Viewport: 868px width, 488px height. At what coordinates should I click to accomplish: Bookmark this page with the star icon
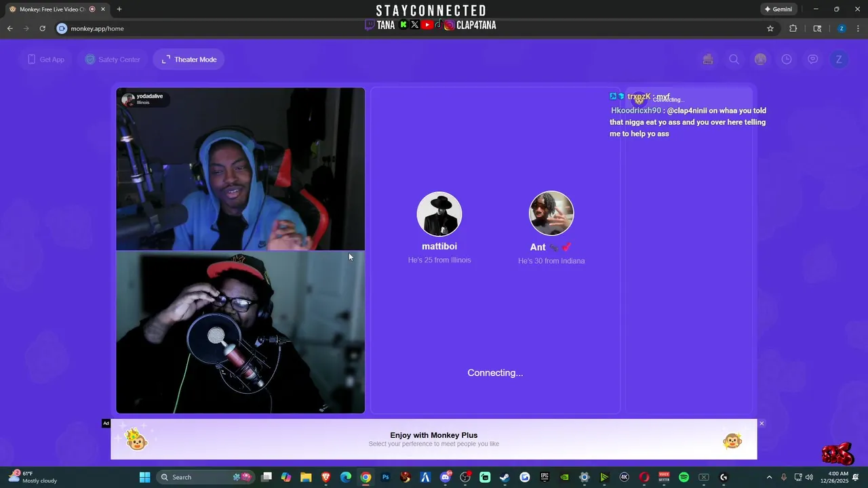pyautogui.click(x=770, y=28)
